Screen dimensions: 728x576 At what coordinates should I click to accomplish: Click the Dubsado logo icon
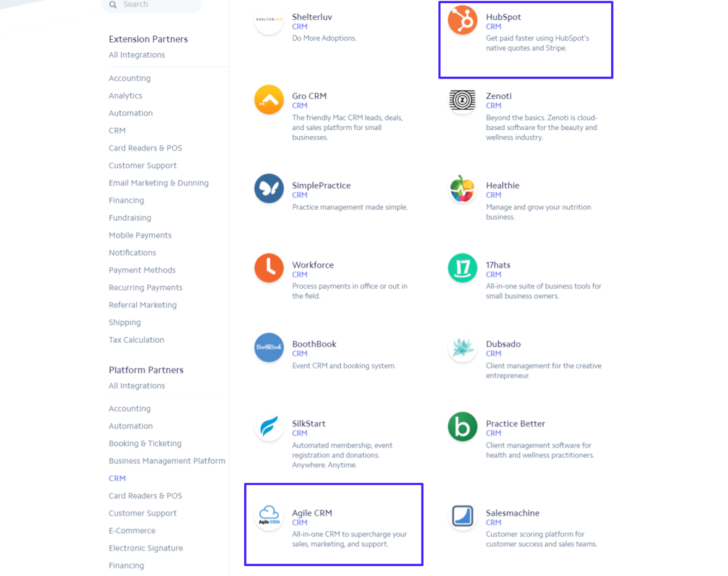pos(462,347)
